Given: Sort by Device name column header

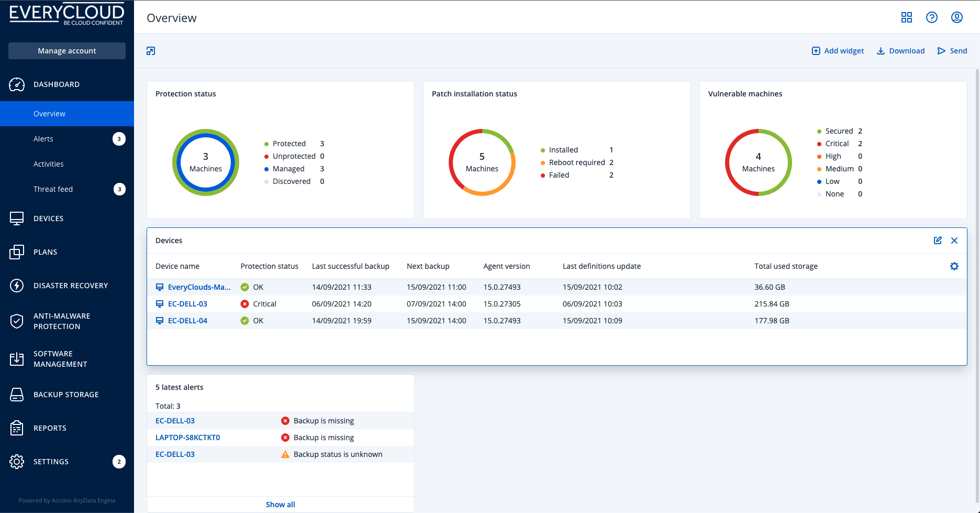Looking at the screenshot, I should (177, 266).
